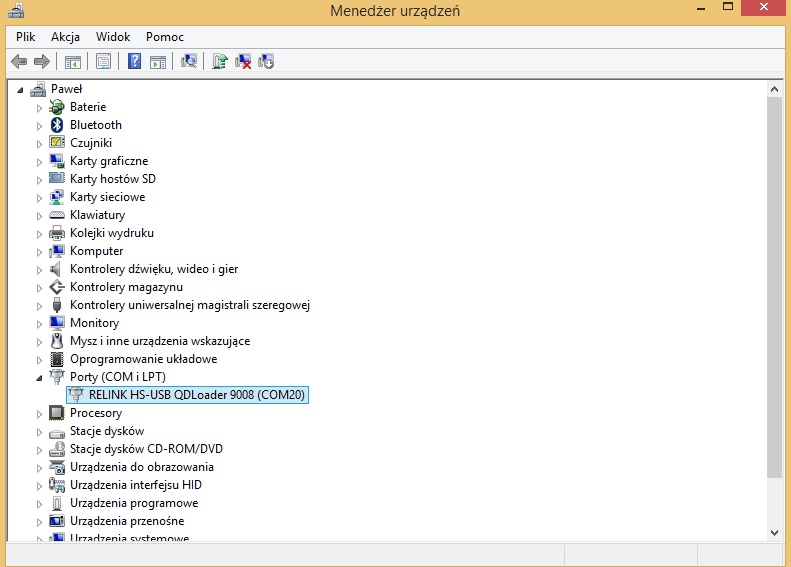This screenshot has height=567, width=791.
Task: Expand the Bluetooth category
Action: coord(40,125)
